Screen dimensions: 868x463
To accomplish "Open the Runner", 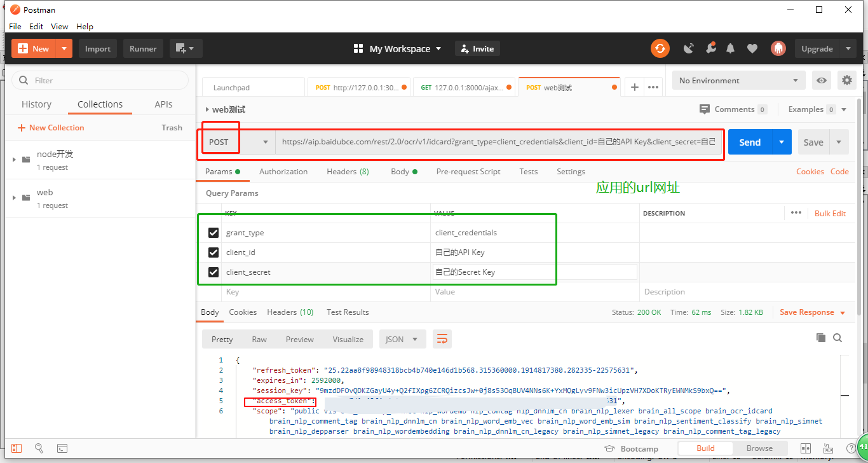I will (x=143, y=48).
